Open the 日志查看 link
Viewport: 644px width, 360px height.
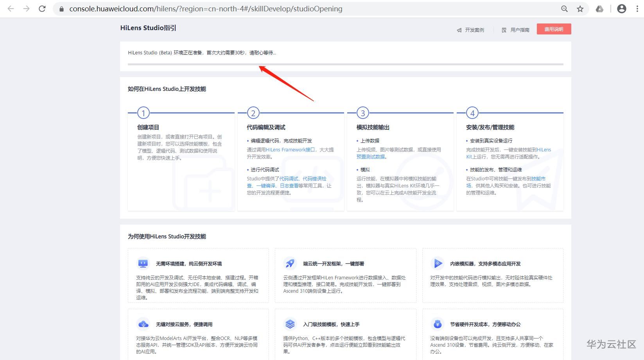289,186
